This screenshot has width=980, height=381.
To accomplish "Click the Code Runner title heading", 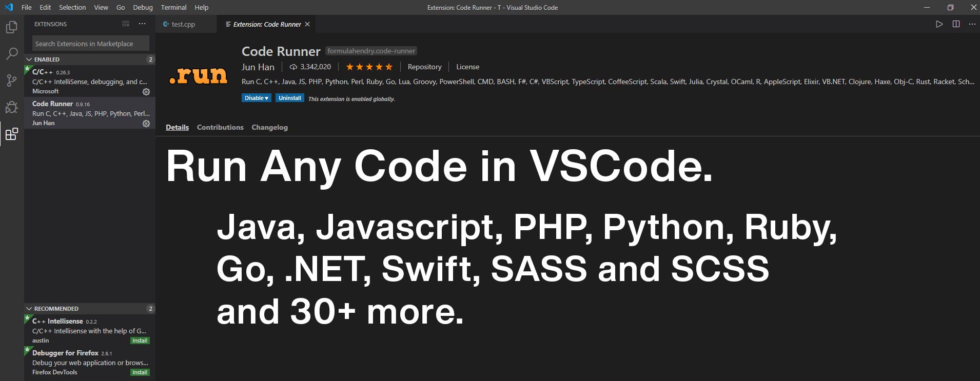I will tap(281, 51).
